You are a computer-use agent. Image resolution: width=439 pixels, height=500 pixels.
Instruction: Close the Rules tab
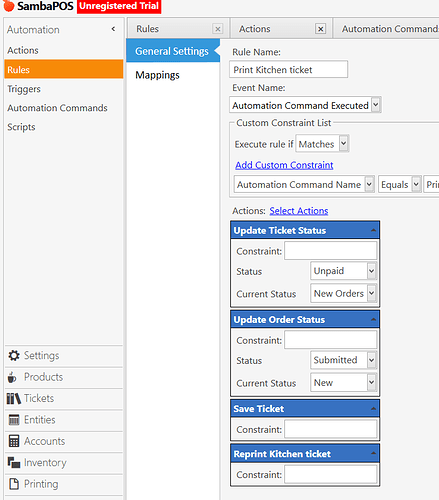[218, 29]
